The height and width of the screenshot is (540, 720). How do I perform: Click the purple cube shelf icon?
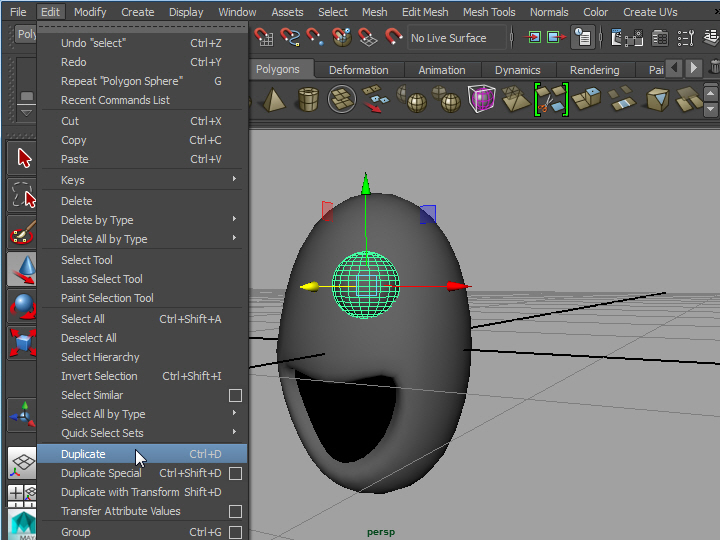click(x=481, y=99)
